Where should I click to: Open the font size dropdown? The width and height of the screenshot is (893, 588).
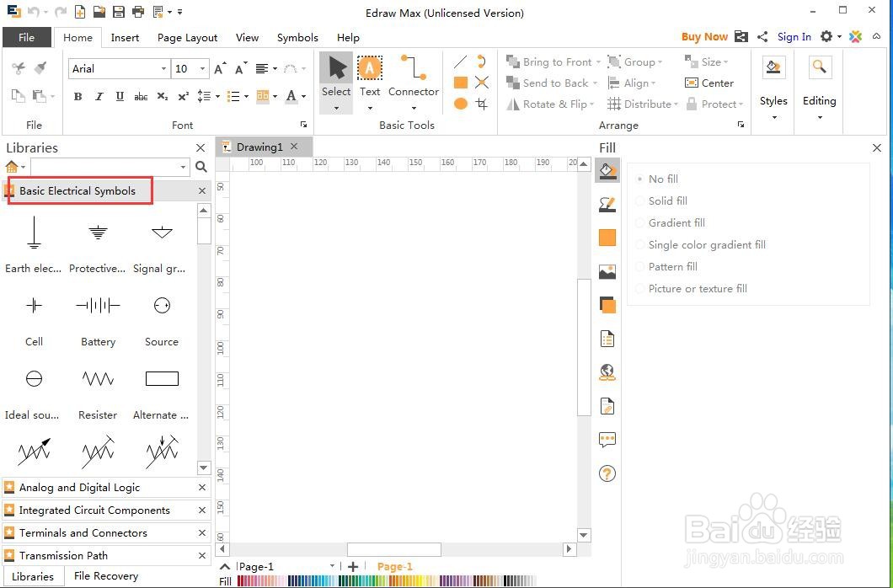pos(203,69)
